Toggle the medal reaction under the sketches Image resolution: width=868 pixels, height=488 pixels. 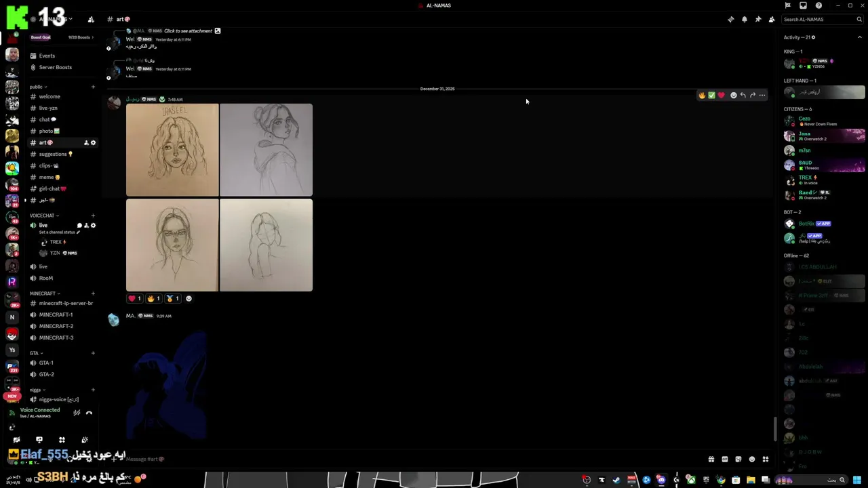click(x=172, y=298)
